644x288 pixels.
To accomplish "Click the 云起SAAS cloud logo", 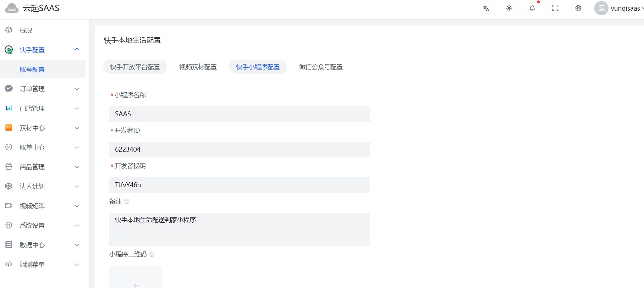I will pos(12,8).
